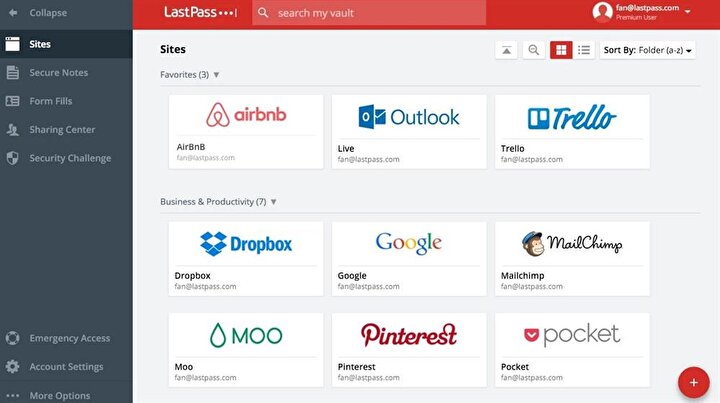The image size is (720, 403).
Task: Select Form Fills in the sidebar
Action: point(66,101)
